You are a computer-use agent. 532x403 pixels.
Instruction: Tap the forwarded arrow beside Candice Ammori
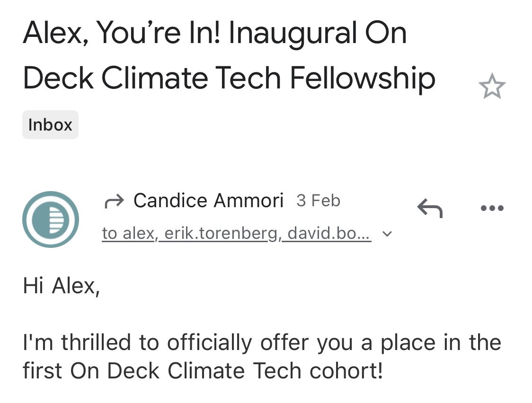pos(114,201)
